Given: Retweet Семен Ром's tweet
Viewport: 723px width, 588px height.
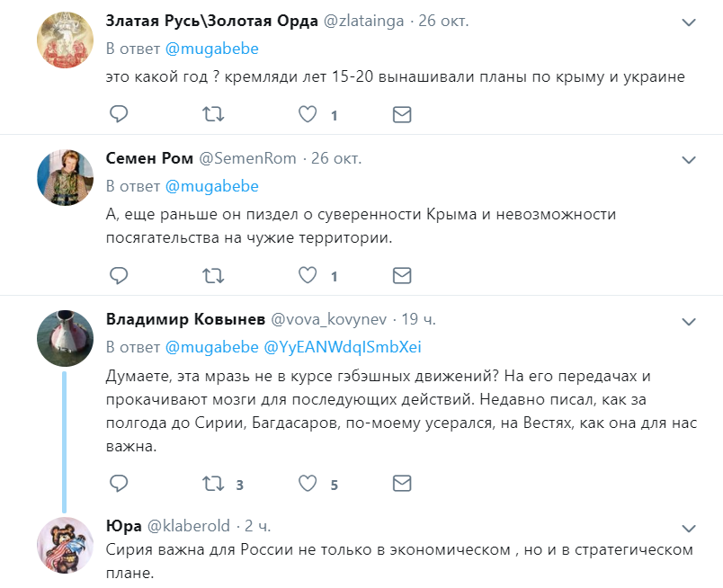Looking at the screenshot, I should [213, 274].
